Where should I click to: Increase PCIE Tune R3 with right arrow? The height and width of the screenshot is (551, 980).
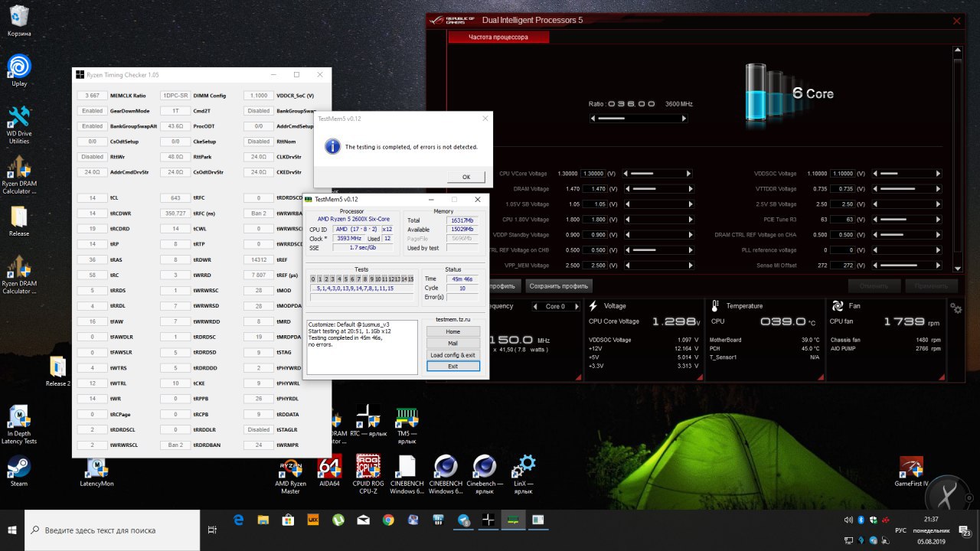pyautogui.click(x=939, y=220)
